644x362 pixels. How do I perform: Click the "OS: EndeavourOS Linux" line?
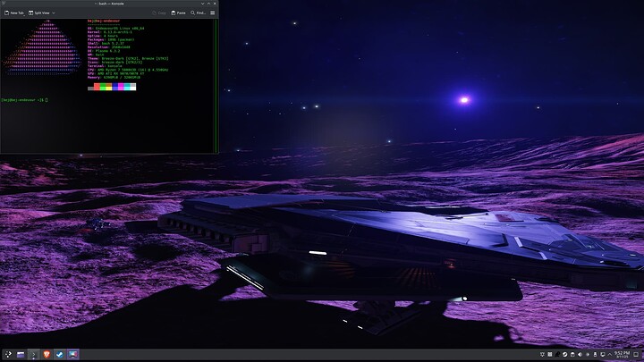115,29
